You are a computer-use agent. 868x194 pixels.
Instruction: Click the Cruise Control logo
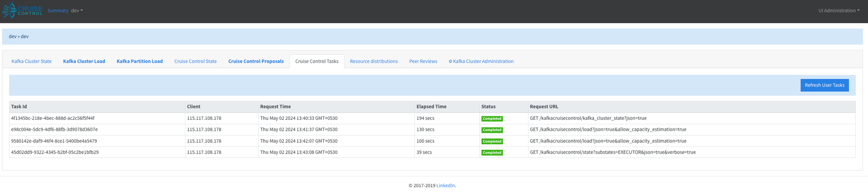coord(23,10)
